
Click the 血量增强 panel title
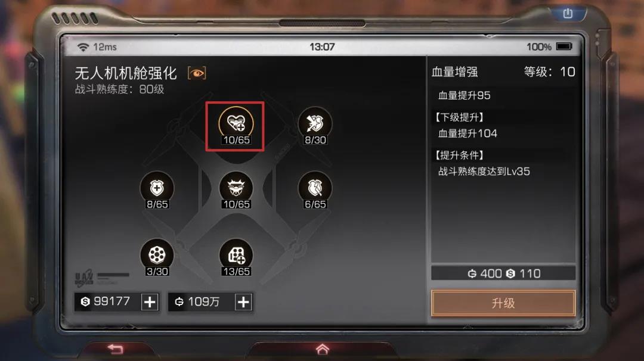click(x=454, y=72)
